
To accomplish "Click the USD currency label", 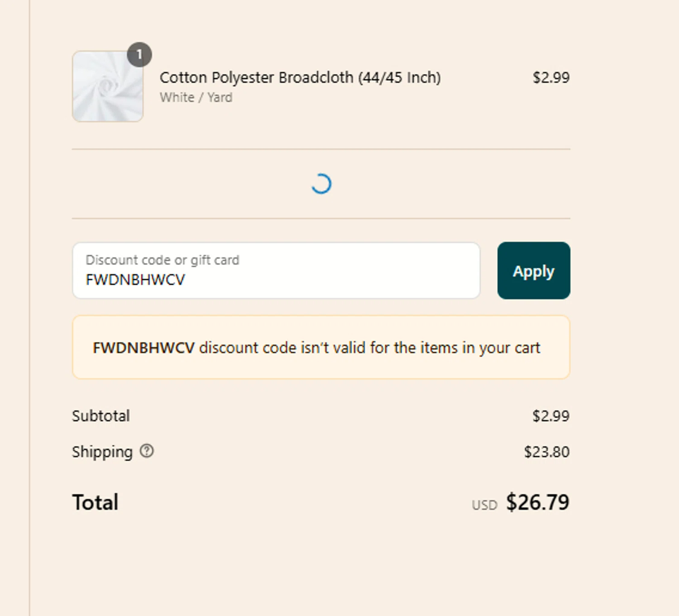I will tap(484, 505).
